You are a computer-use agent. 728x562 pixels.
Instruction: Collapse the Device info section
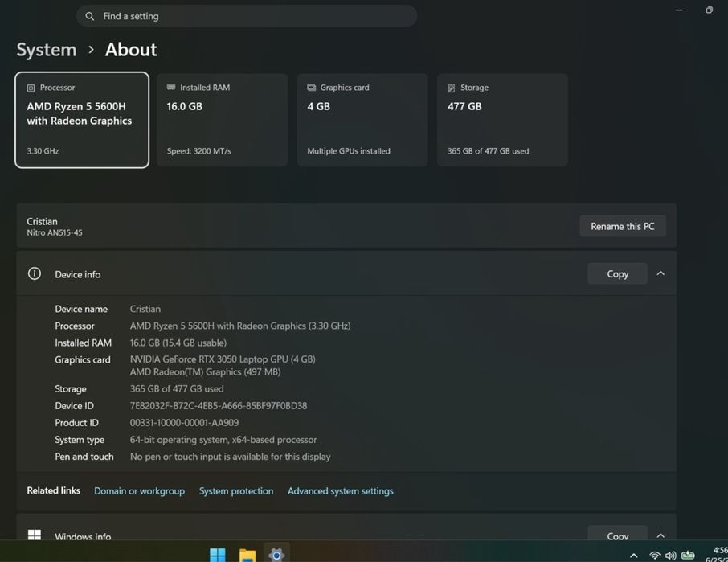661,273
